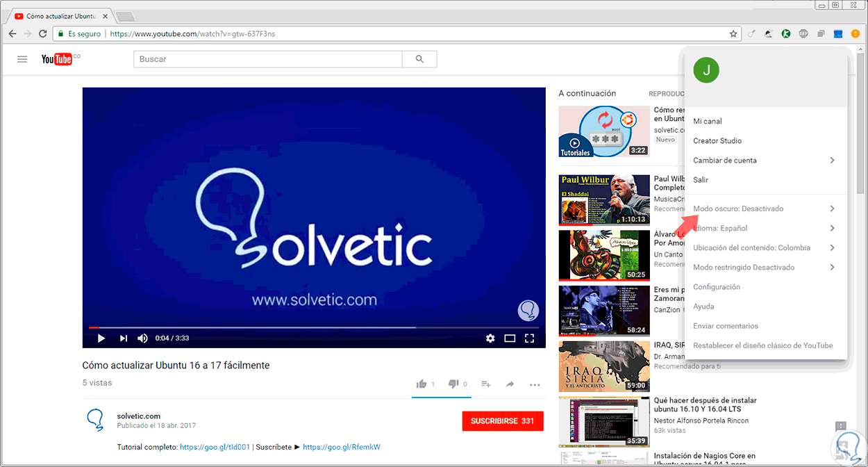Expand the Idioma: Español submenu arrow
This screenshot has height=467, width=868.
832,228
